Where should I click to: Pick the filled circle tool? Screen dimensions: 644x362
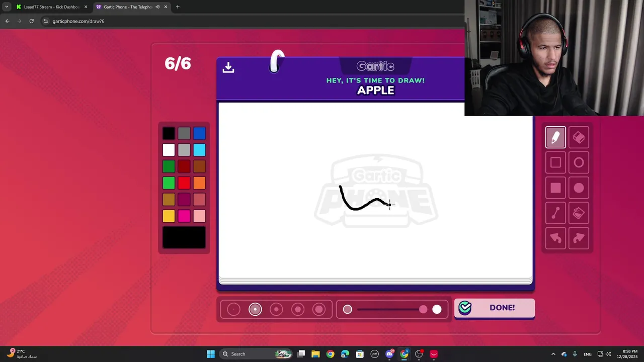(x=579, y=188)
